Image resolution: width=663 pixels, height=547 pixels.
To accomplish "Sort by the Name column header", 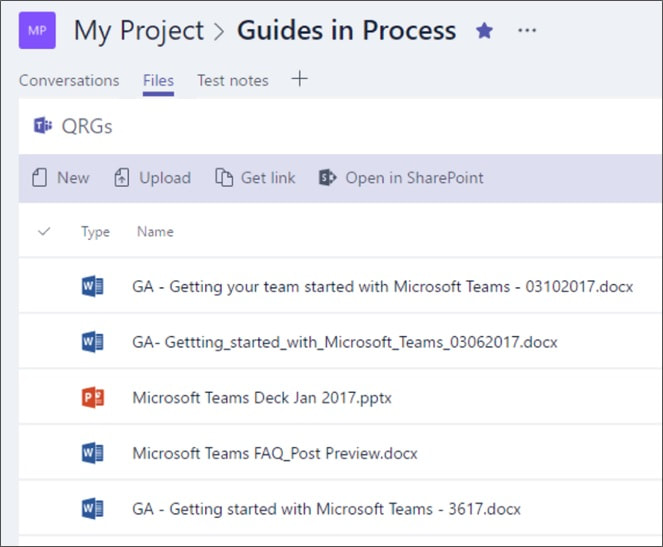I will point(155,232).
